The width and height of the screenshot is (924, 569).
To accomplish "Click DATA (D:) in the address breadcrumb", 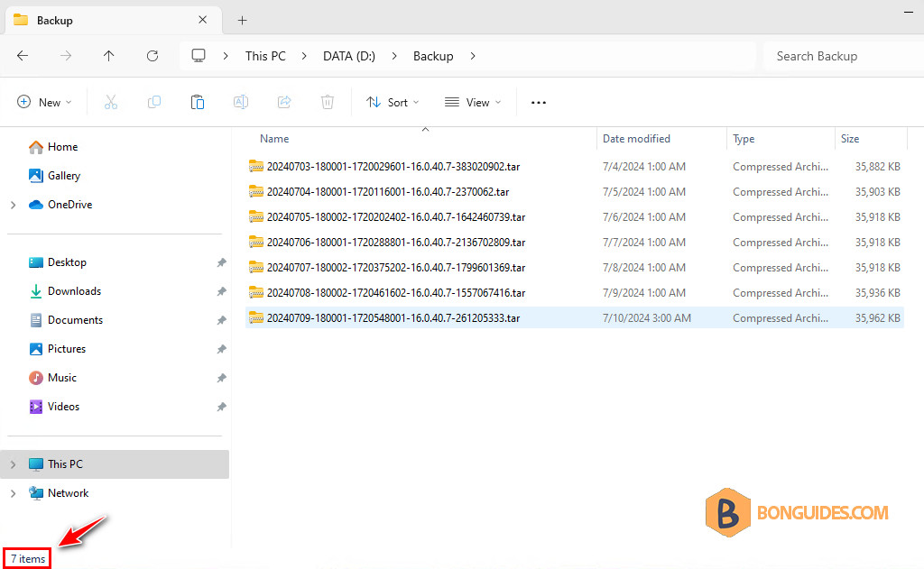I will tap(349, 56).
